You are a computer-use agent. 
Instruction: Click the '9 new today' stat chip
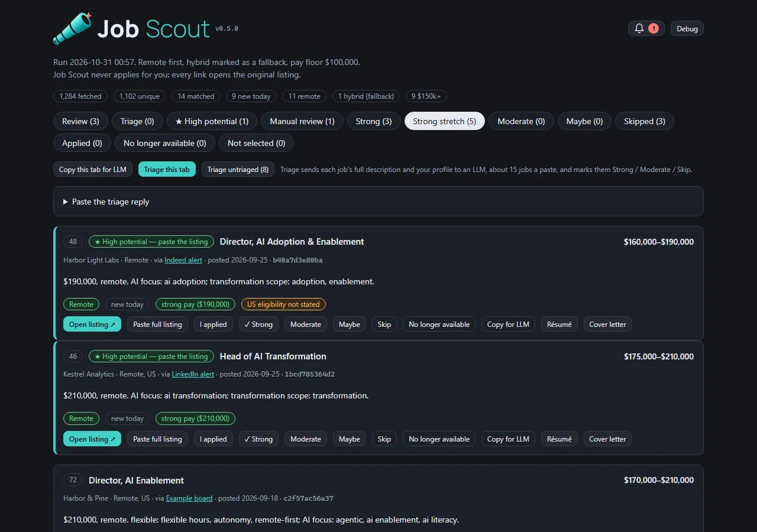pos(251,96)
